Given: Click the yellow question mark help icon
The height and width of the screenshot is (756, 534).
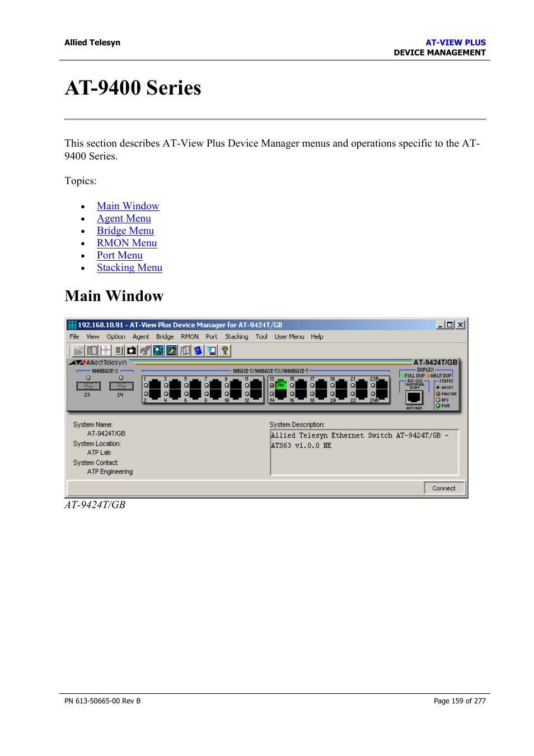Looking at the screenshot, I should tap(224, 350).
